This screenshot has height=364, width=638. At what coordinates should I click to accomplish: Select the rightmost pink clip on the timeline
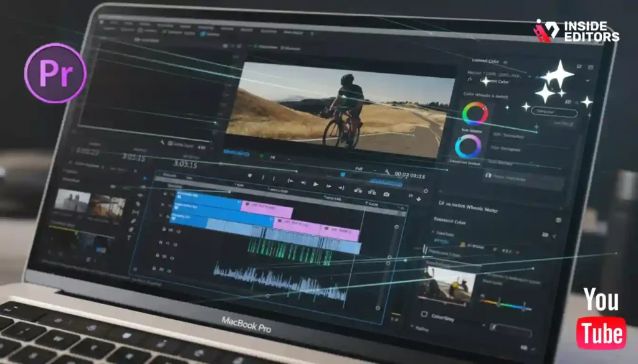pyautogui.click(x=340, y=232)
